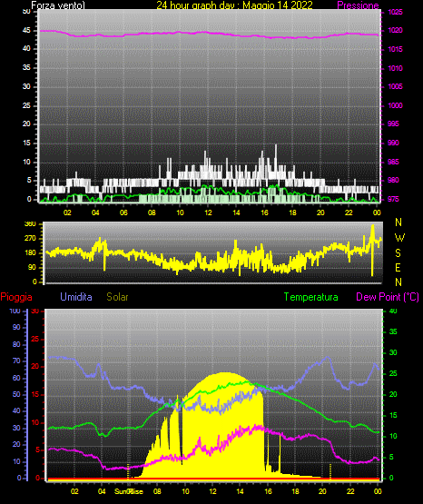Select pressure axis value 985
The height and width of the screenshot is (504, 423).
[x=393, y=162]
